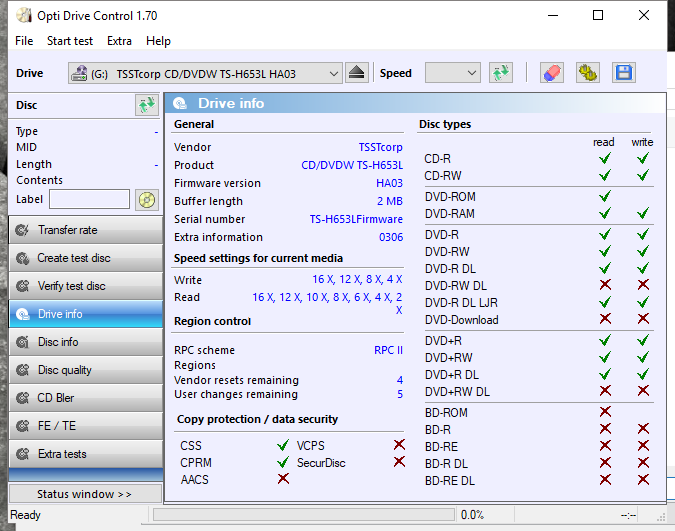
Task: Open the FE / TE test
Action: coord(86,426)
